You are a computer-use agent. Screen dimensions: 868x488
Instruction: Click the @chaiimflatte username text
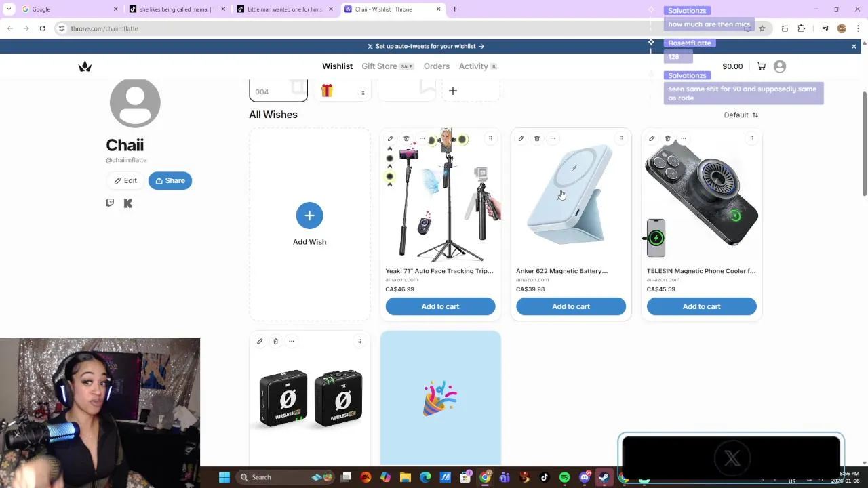[x=126, y=160]
